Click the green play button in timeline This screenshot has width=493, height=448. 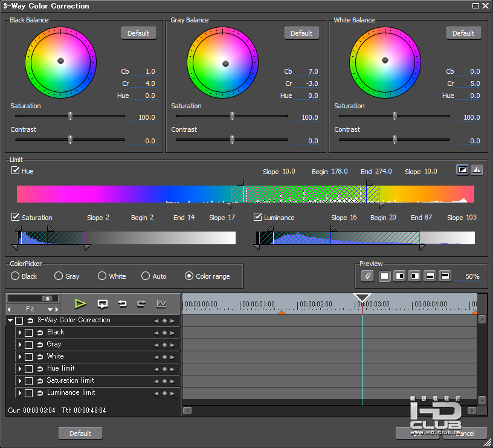[x=80, y=304]
